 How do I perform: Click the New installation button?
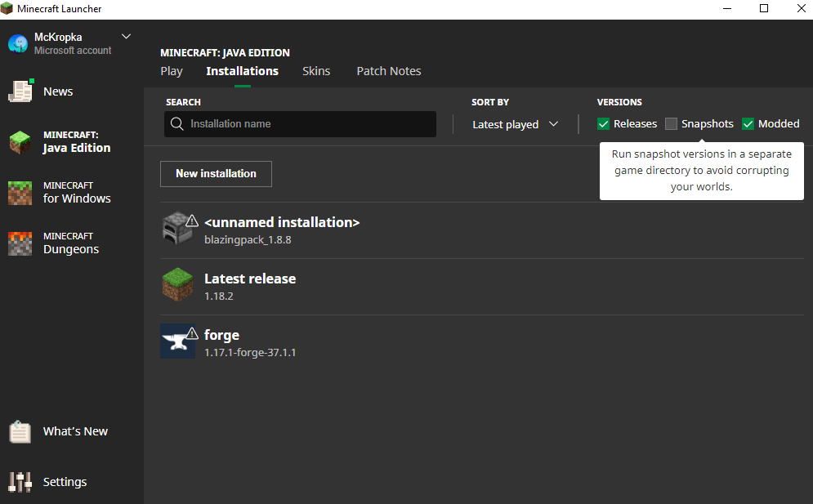point(216,173)
